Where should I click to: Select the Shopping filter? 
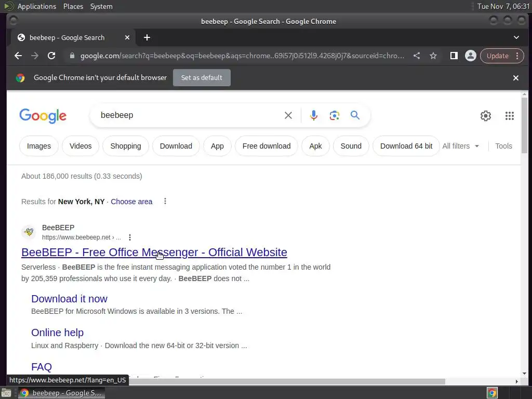coord(126,146)
